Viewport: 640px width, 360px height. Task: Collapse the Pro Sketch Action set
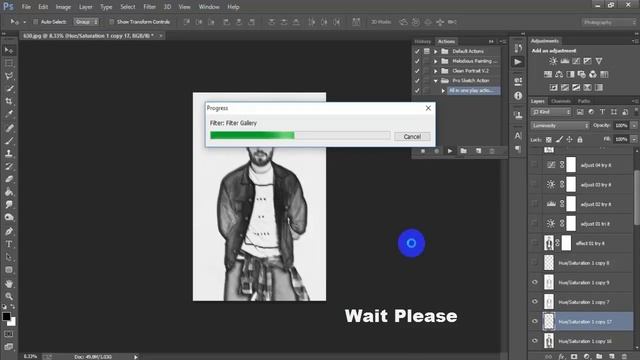point(436,81)
